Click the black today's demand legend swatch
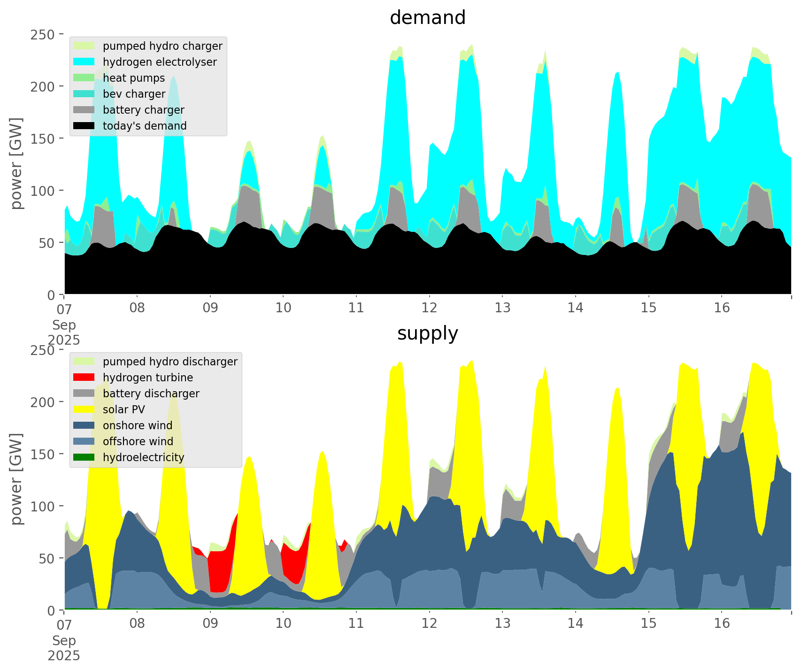 click(x=84, y=126)
